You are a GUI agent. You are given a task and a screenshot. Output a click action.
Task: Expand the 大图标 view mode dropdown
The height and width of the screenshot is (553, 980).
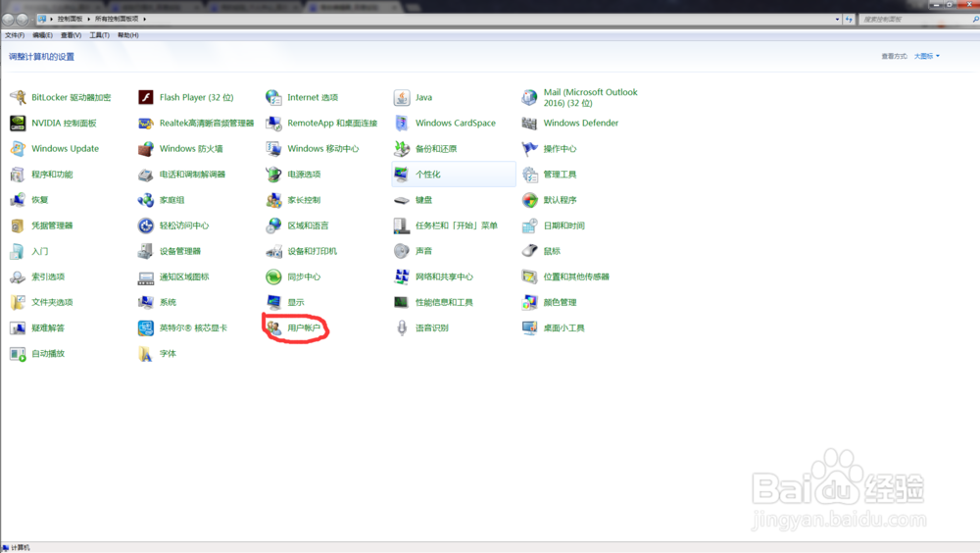click(927, 56)
